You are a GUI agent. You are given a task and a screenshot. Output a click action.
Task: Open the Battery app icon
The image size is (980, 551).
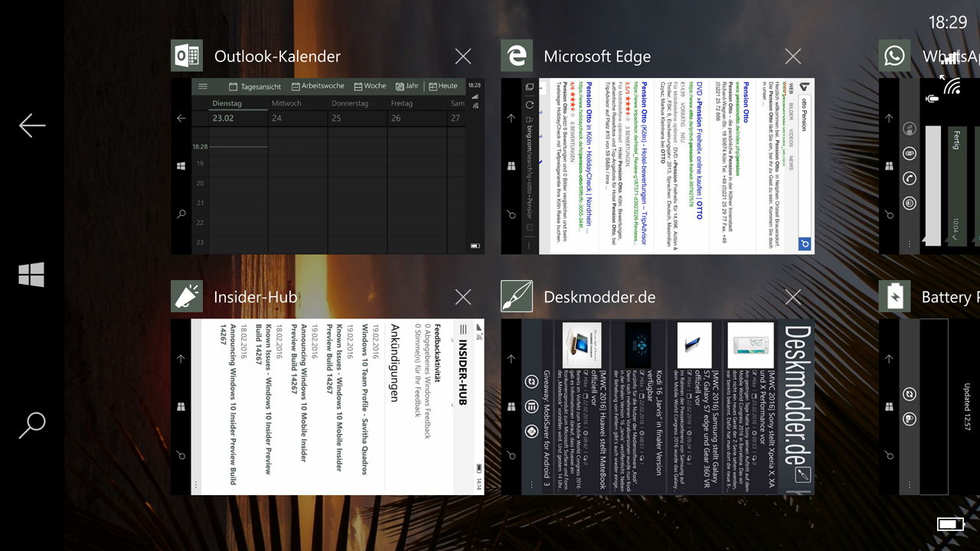click(x=894, y=296)
